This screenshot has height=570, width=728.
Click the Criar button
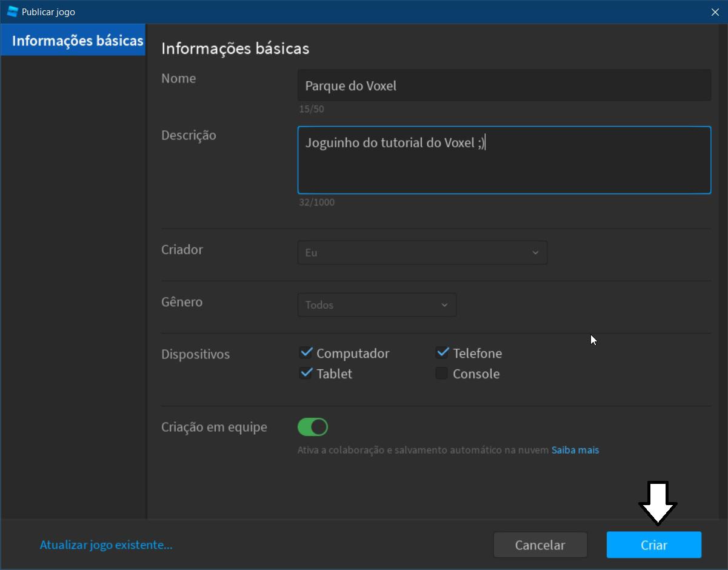(654, 545)
